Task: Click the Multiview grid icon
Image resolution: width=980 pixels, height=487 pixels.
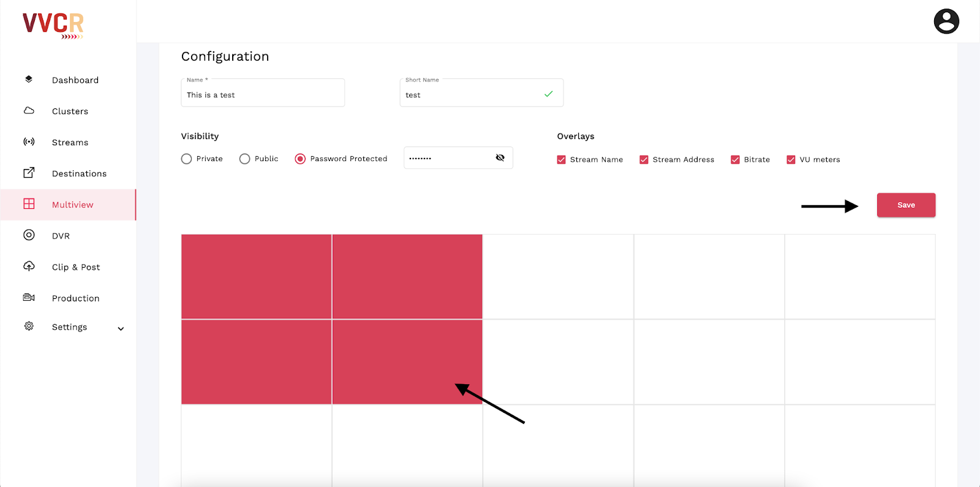Action: (x=29, y=204)
